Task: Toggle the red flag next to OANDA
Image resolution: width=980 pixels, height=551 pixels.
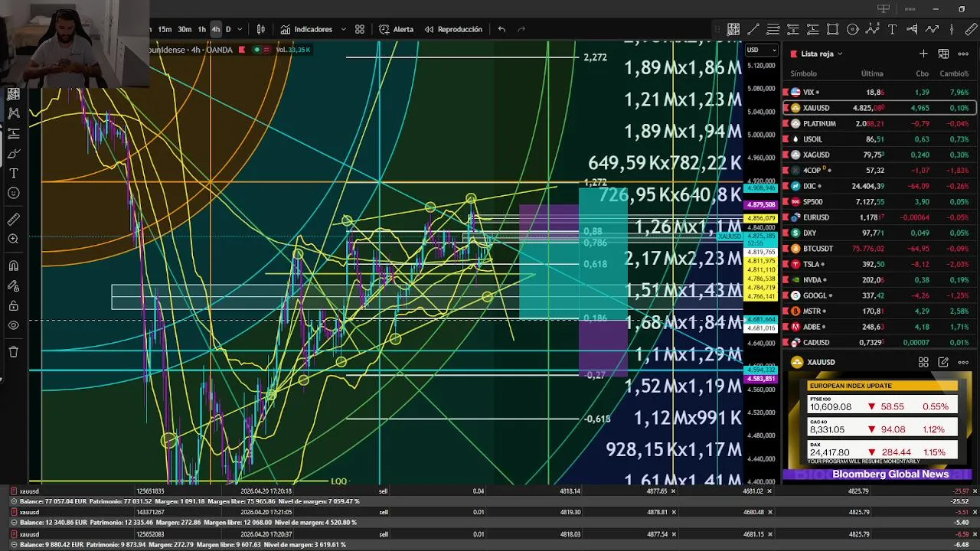Action: point(242,50)
